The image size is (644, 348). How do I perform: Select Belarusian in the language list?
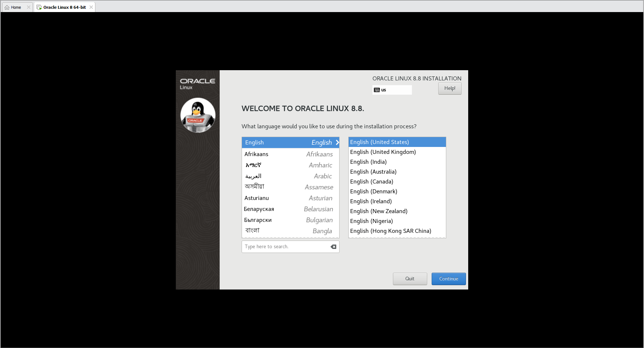tap(290, 209)
